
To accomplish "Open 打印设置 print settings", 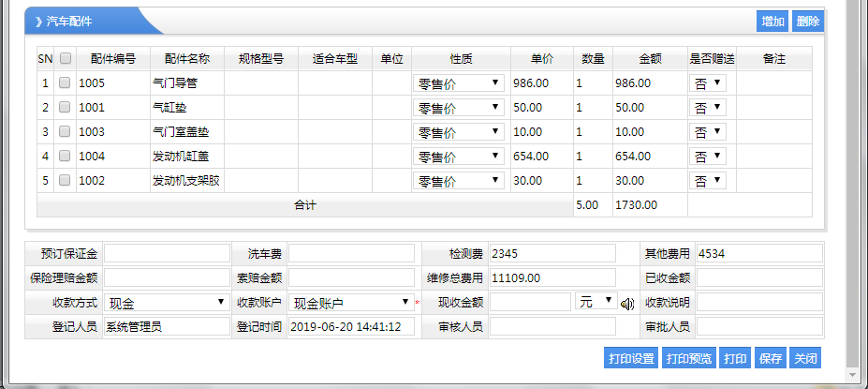I will click(x=631, y=358).
